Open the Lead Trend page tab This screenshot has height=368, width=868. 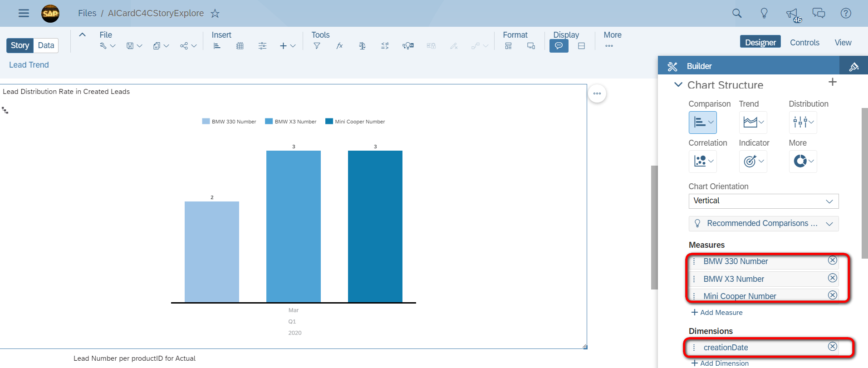29,65
